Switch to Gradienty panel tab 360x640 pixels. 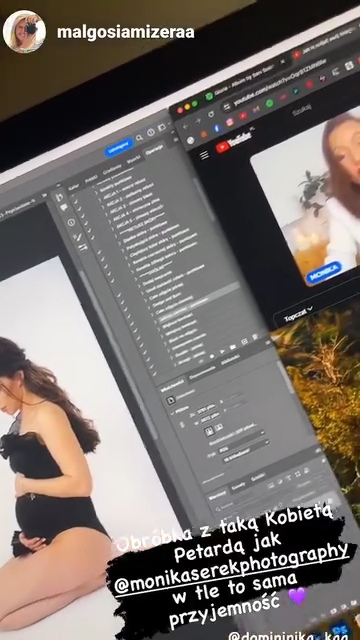(112, 170)
